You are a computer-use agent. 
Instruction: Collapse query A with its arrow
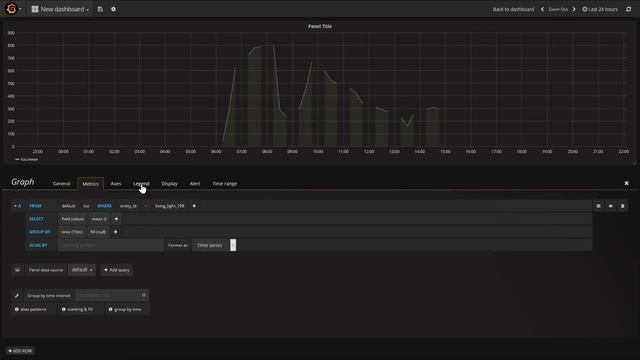pos(16,206)
